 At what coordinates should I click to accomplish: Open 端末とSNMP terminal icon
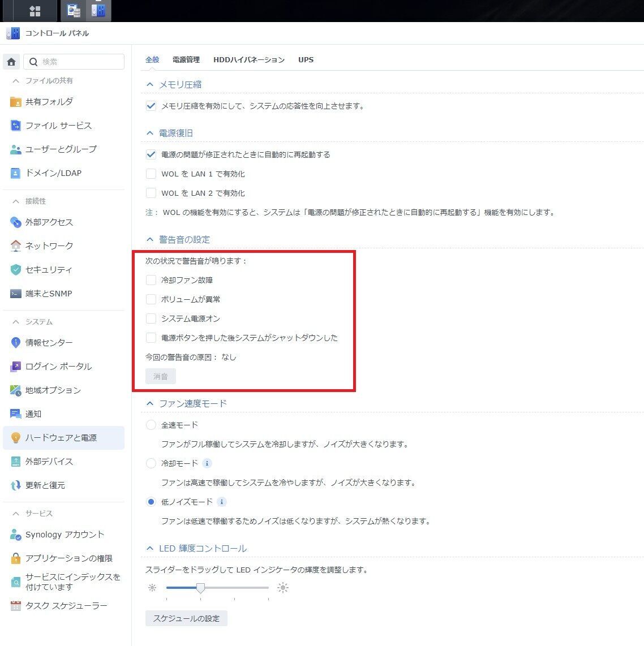point(16,294)
